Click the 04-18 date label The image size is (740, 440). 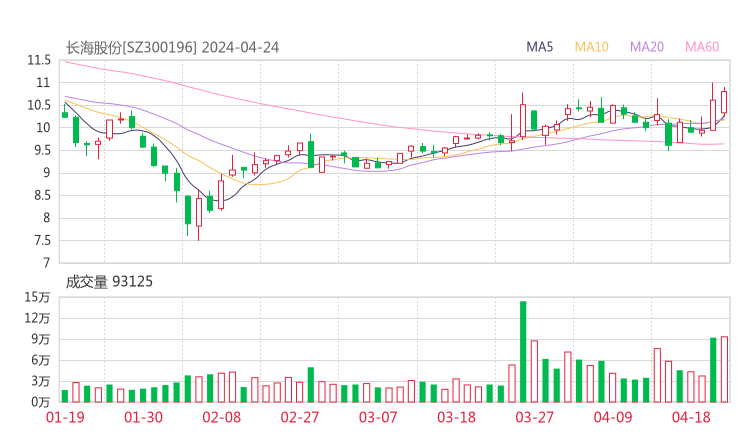(x=691, y=417)
